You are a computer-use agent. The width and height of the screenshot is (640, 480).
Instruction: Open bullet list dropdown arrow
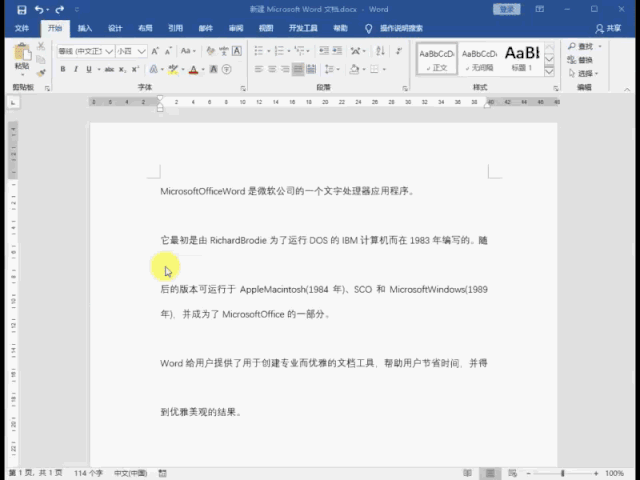click(269, 51)
